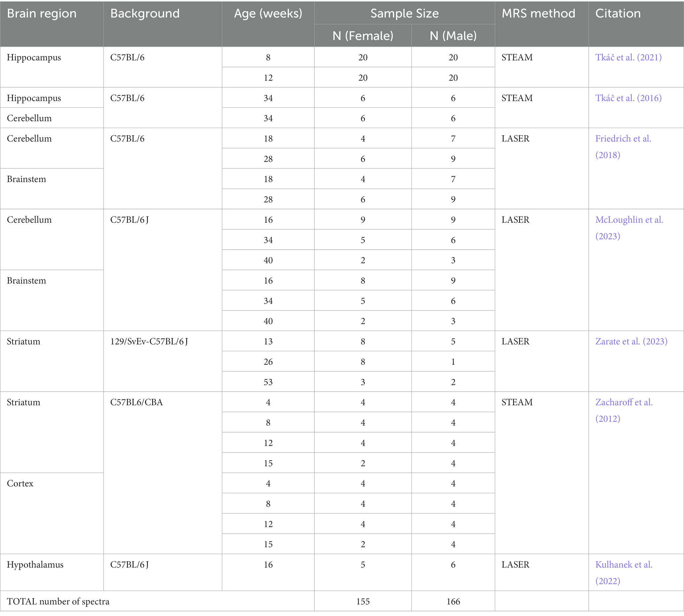
Task: Open the Zacharoff et al. (2012) citation
Action: point(624,411)
